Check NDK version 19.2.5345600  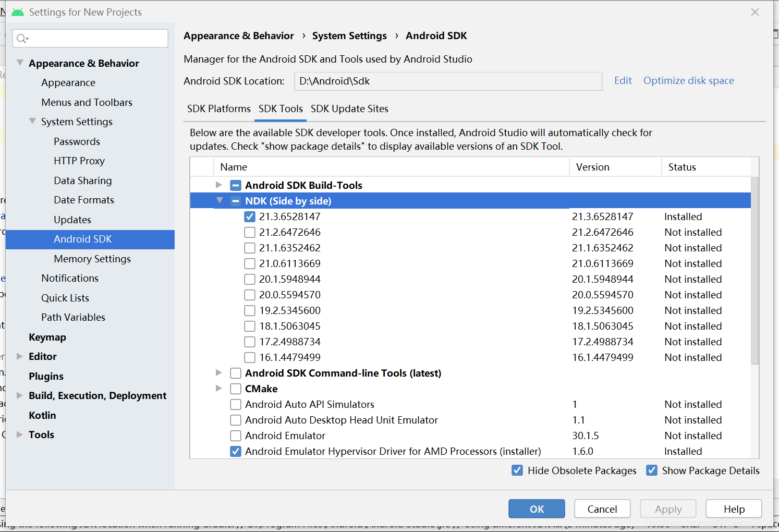(250, 310)
